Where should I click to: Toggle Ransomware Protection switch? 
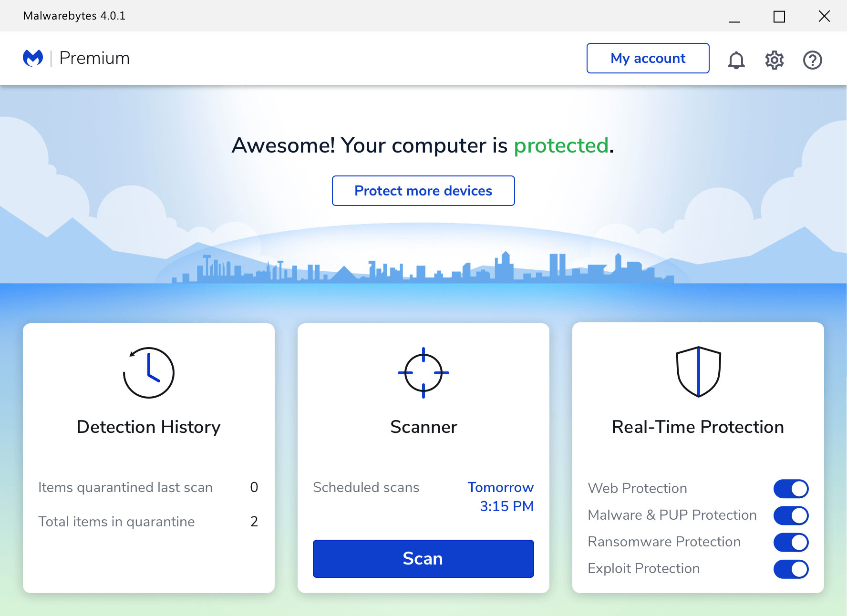click(x=791, y=542)
